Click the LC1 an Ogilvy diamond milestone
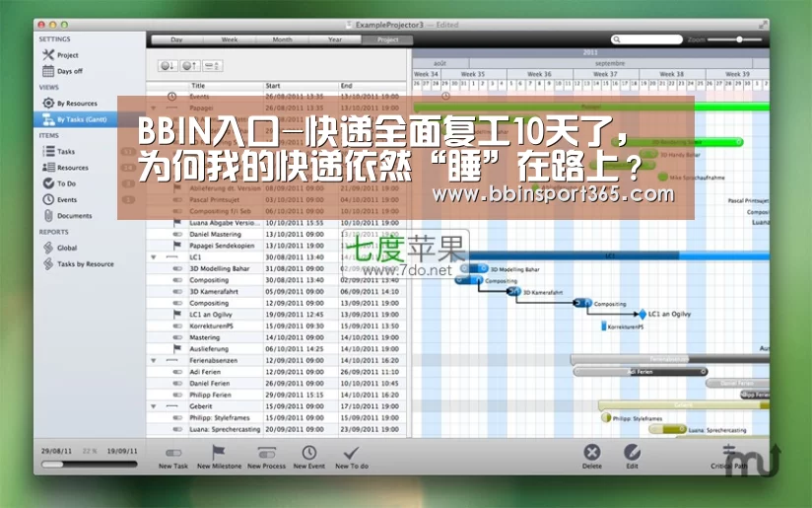 point(643,314)
